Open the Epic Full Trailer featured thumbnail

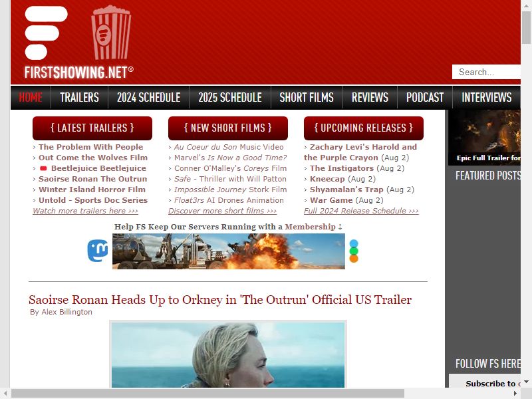coord(485,138)
